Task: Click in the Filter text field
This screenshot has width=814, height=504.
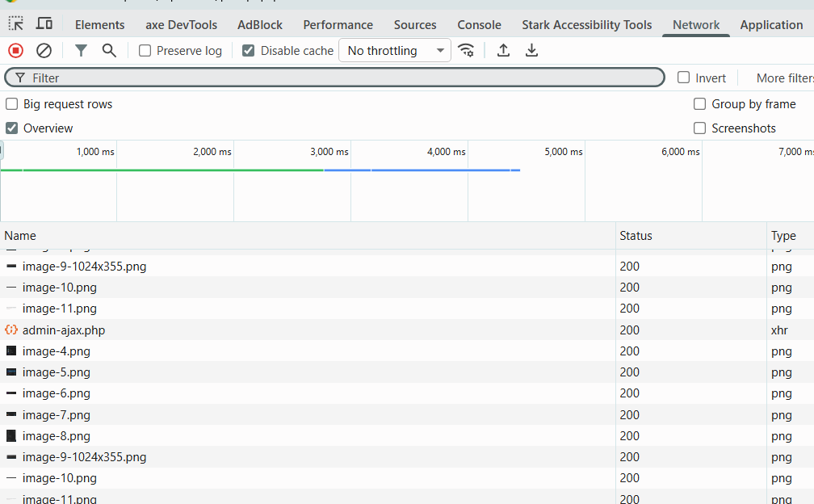Action: 339,78
